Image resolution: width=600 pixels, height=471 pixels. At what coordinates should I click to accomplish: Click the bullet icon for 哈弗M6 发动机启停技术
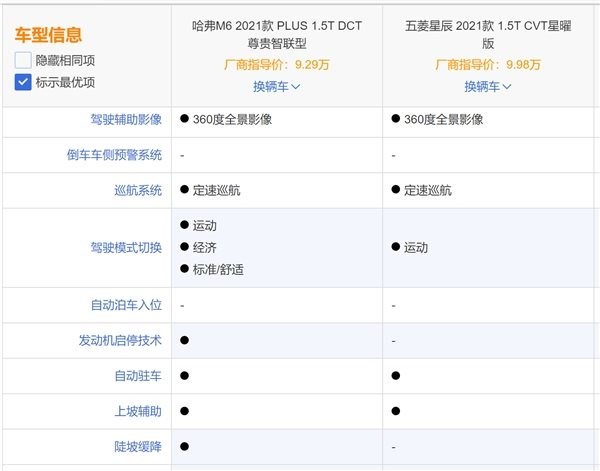click(184, 340)
